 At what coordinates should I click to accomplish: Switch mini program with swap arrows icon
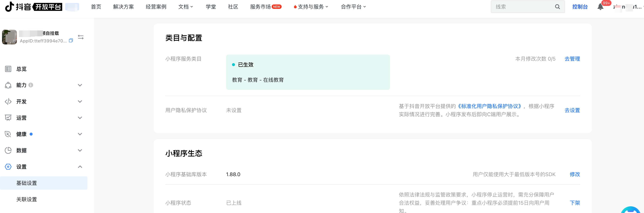(81, 37)
